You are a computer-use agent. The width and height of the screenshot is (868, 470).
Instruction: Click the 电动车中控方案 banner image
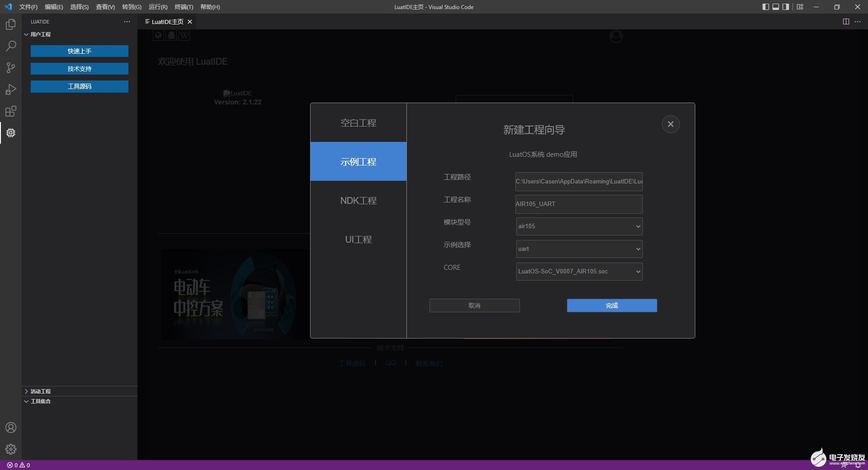click(x=236, y=294)
